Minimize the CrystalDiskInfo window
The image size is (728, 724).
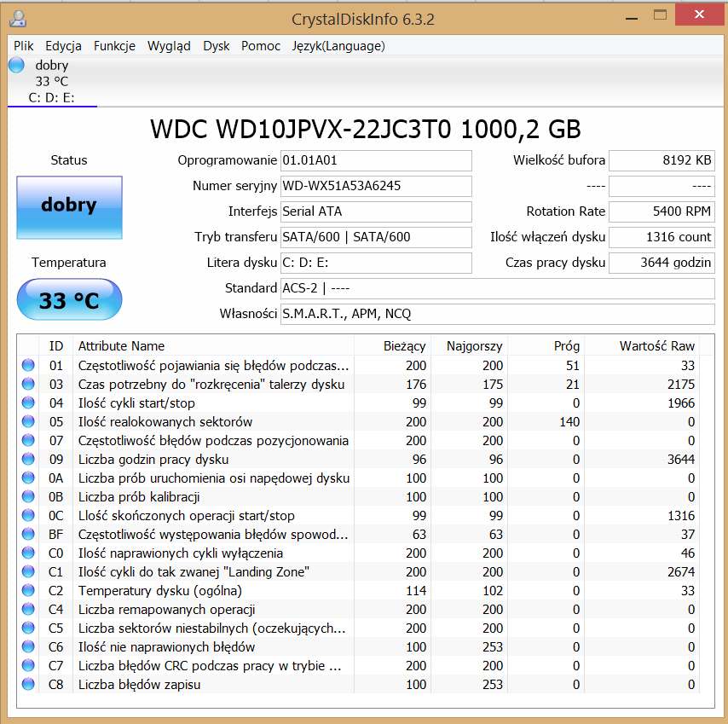[x=631, y=17]
